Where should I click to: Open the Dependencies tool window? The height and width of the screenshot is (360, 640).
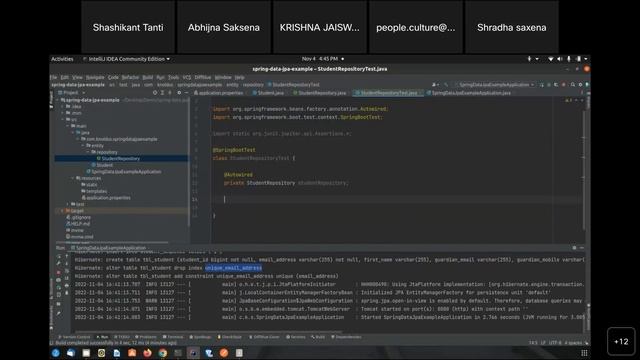346,337
